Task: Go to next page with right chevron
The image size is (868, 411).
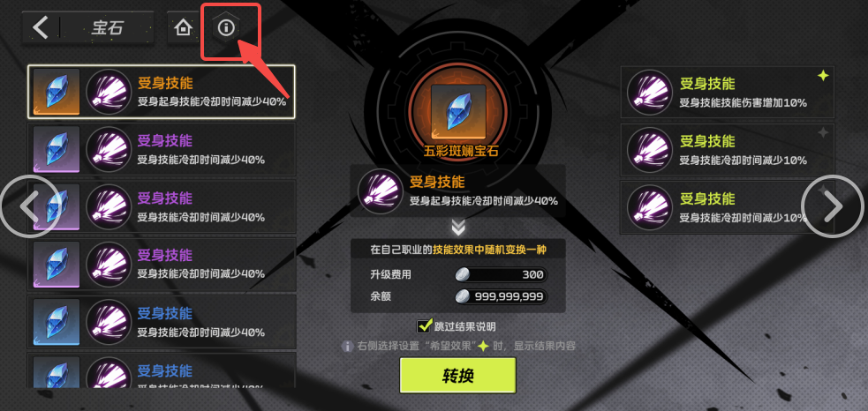Action: (x=832, y=205)
